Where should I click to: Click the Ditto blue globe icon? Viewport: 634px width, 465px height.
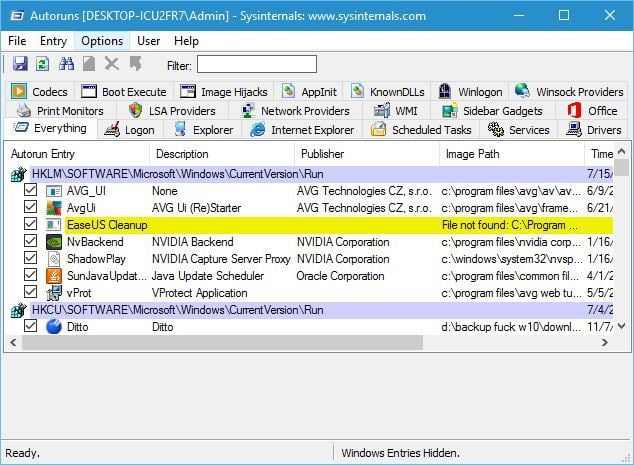point(54,326)
